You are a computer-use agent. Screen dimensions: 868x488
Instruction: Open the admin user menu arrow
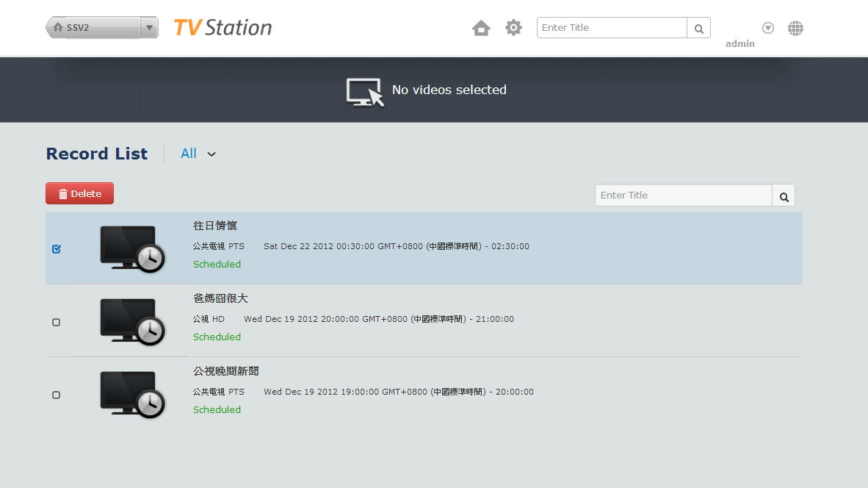tap(768, 28)
